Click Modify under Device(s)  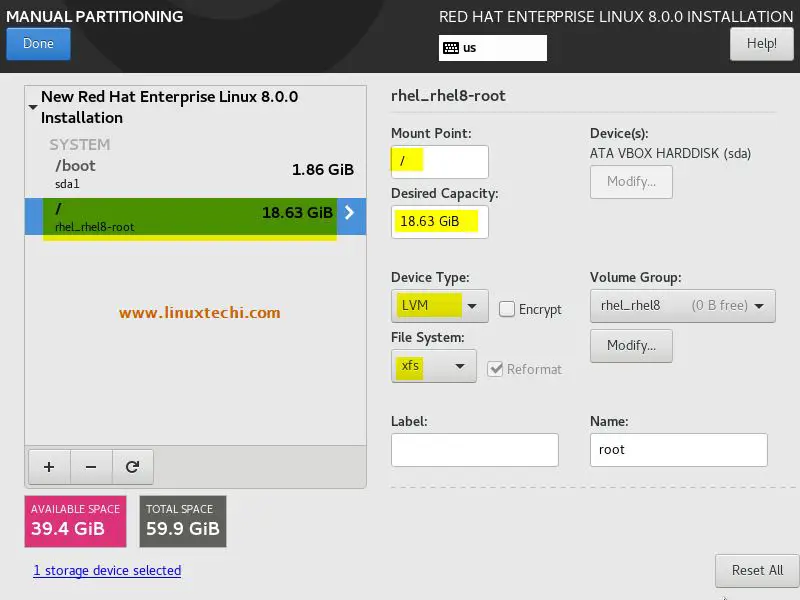coord(631,182)
